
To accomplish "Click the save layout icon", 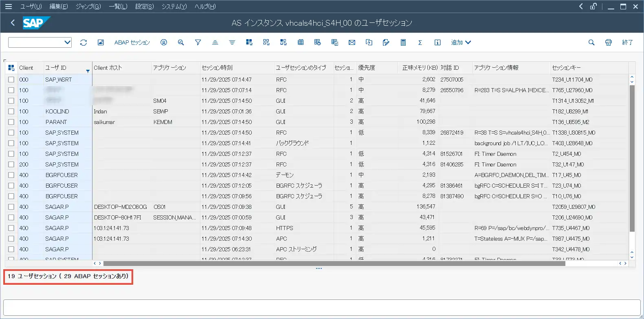I will point(335,42).
